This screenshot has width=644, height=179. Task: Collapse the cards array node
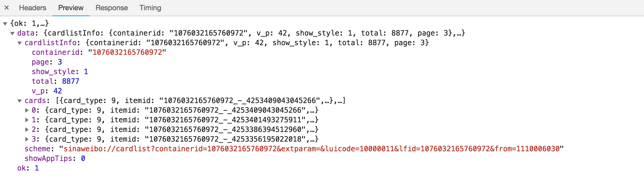point(20,101)
